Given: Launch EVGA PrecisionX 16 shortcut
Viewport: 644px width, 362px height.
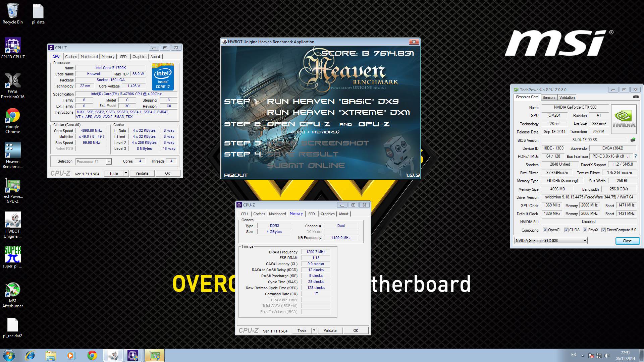Looking at the screenshot, I should click(13, 85).
